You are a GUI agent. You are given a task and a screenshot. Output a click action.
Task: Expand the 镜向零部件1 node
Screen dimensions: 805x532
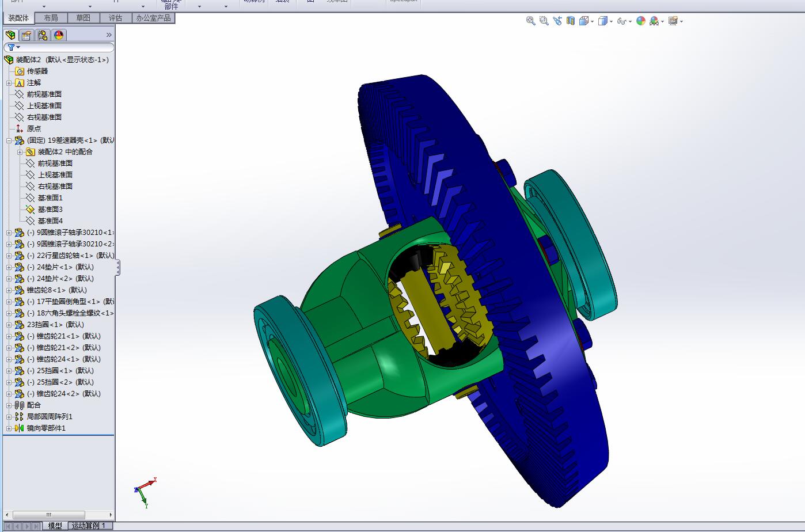click(x=9, y=428)
